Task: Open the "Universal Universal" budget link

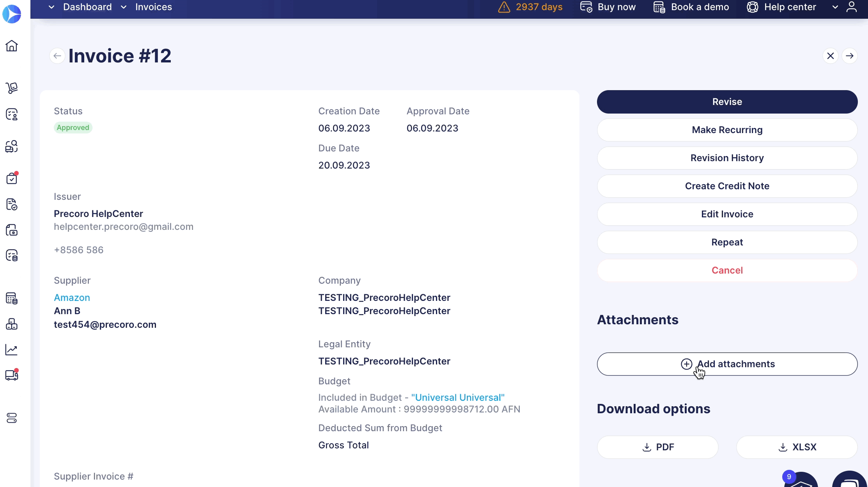Action: 458,398
